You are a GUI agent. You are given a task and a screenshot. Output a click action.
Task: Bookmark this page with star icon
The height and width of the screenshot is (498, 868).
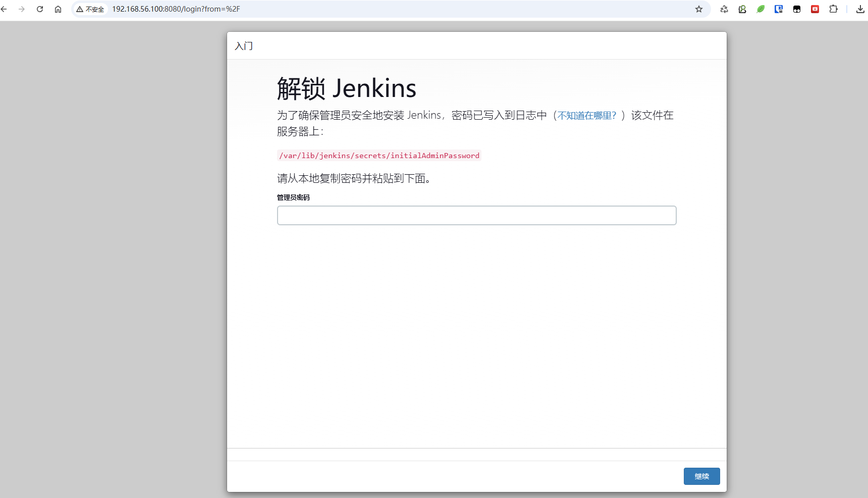click(699, 9)
